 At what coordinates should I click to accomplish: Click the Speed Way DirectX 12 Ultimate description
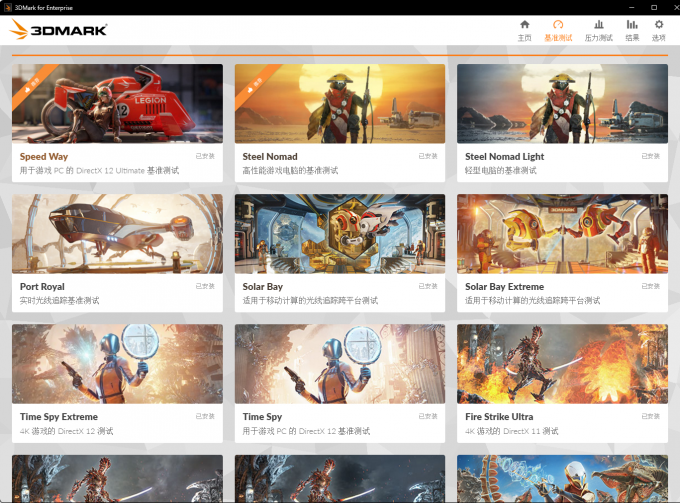click(99, 170)
